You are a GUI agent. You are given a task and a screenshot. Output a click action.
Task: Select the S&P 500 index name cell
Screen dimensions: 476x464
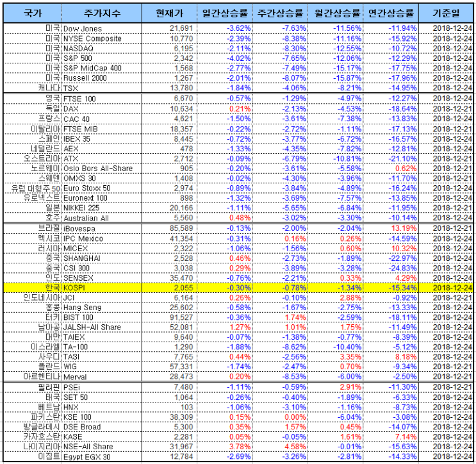pyautogui.click(x=102, y=58)
